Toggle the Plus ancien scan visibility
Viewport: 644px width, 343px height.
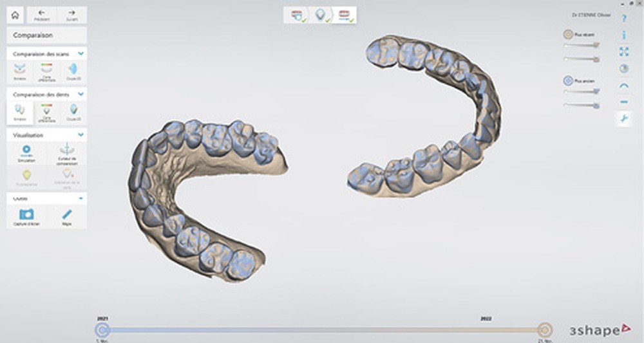568,81
